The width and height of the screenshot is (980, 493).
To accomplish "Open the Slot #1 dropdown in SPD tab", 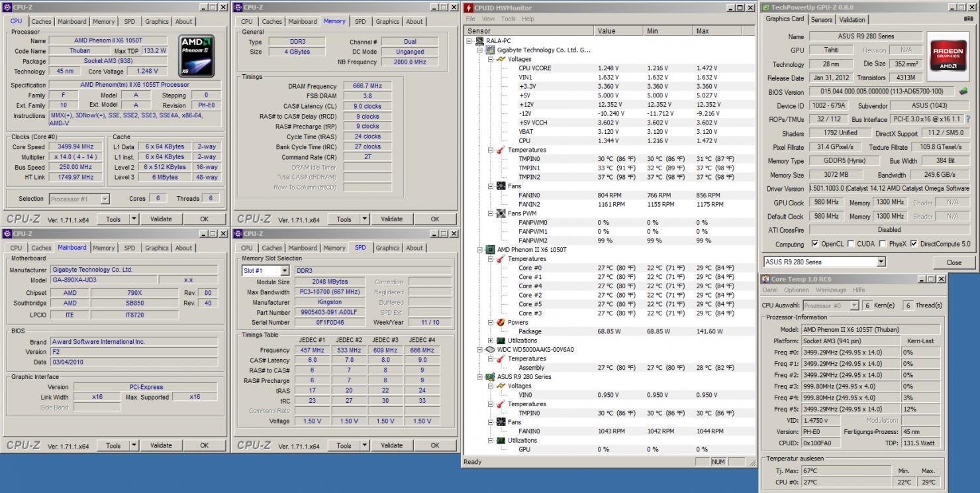I will (285, 270).
